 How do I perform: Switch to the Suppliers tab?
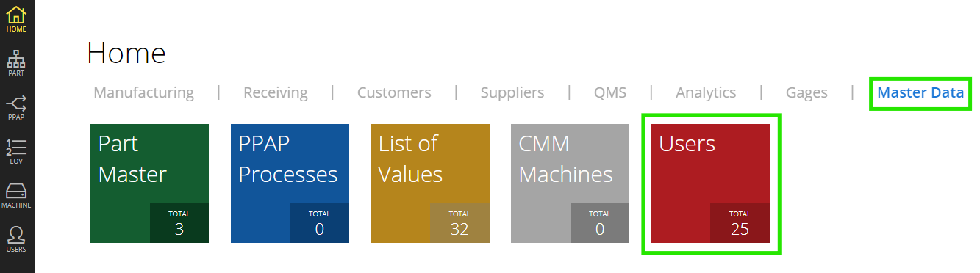coord(512,92)
